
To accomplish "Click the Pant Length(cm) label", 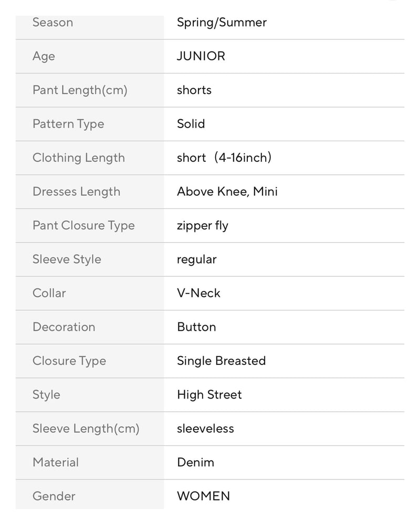I will pos(80,90).
